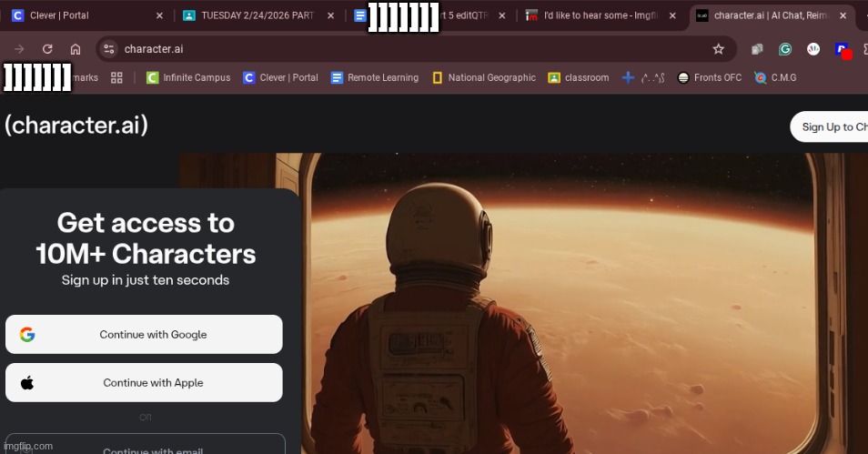Open the National Geographic bookmark
The image size is (868, 454).
483,78
